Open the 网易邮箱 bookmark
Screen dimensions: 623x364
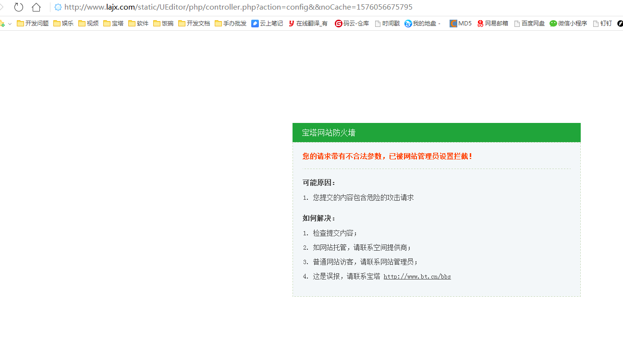pos(492,23)
